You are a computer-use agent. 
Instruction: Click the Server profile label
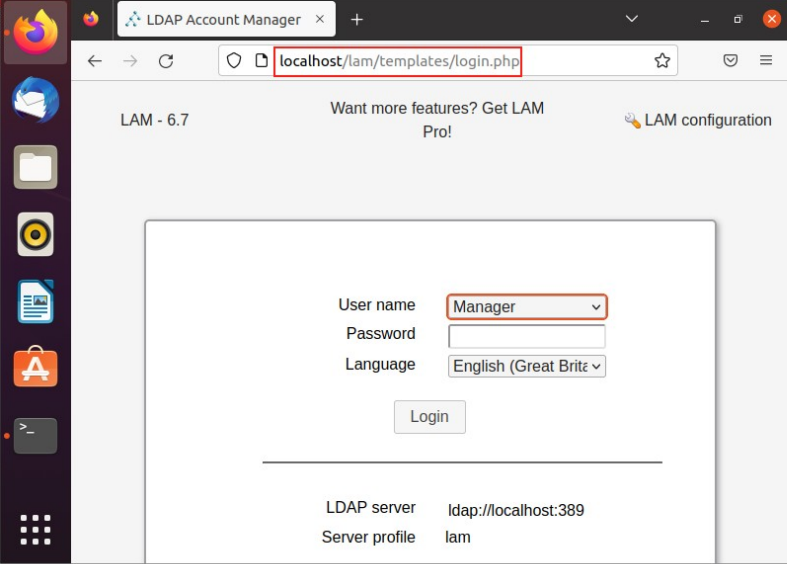(368, 537)
